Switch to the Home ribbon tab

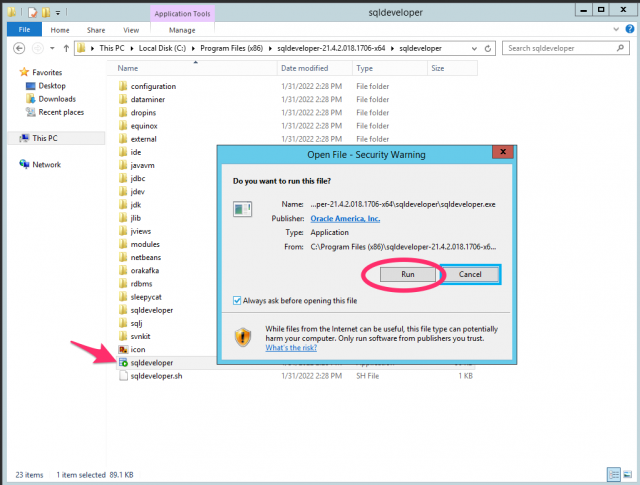(60, 30)
